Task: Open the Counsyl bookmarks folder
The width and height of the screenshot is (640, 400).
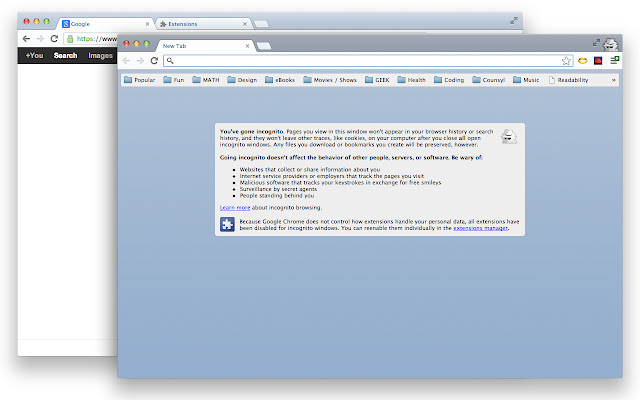Action: pyautogui.click(x=489, y=80)
